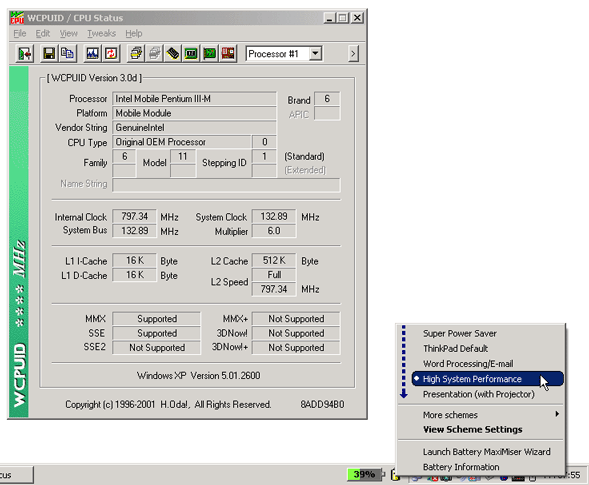Select ThinkPad Default power scheme
Viewport: 589px width, 485px height.
click(x=488, y=349)
